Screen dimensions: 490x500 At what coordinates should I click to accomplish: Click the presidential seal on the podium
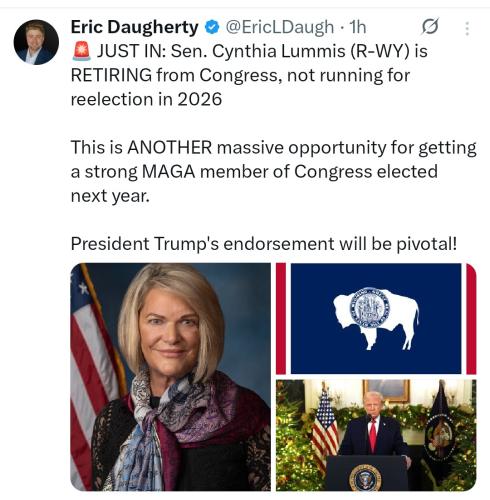365,478
